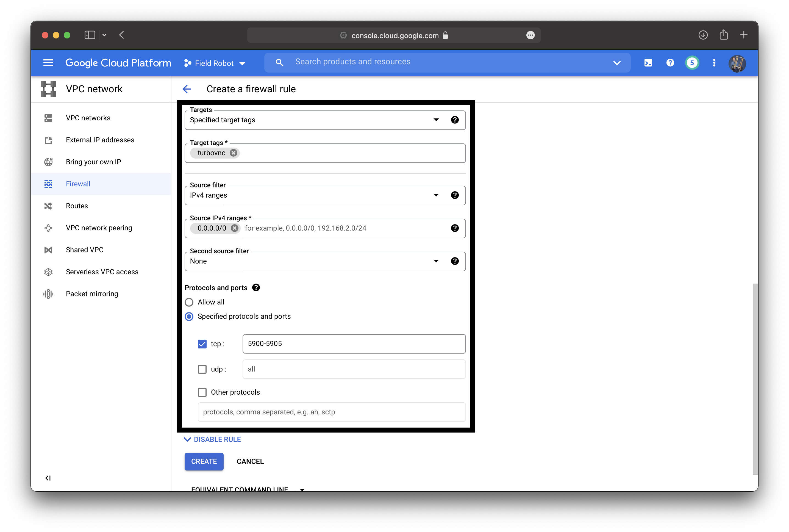The height and width of the screenshot is (532, 789).
Task: Navigate back in Safari browser
Action: tap(122, 35)
